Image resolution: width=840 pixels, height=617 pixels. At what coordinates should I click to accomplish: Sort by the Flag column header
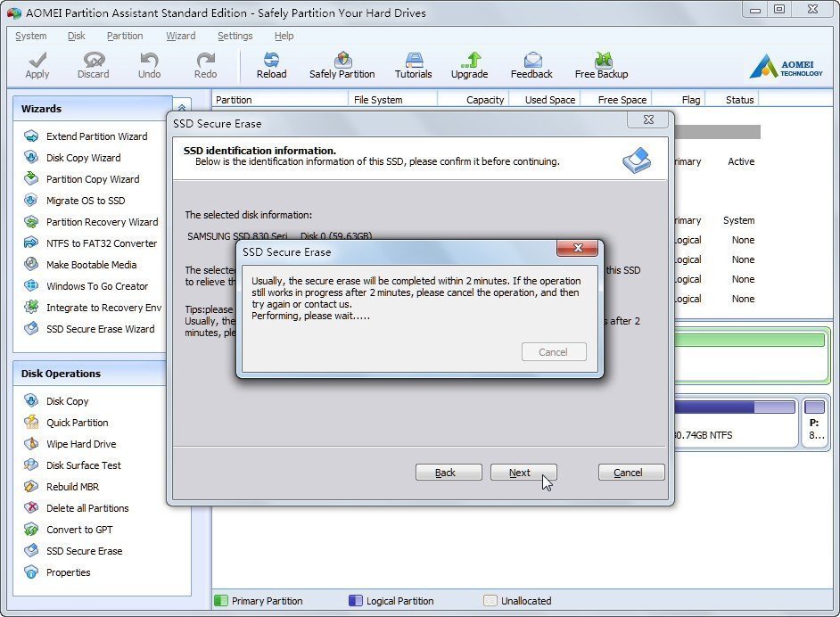click(679, 100)
